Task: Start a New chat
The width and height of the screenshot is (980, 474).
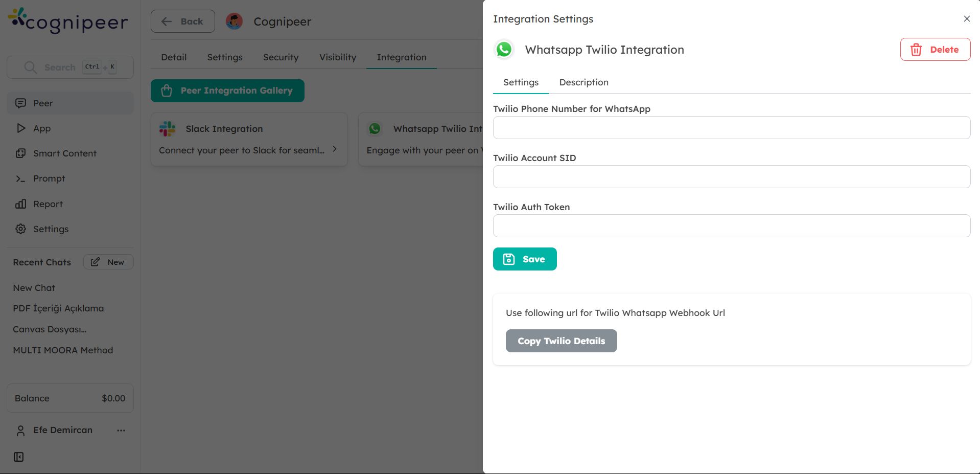Action: click(x=108, y=262)
